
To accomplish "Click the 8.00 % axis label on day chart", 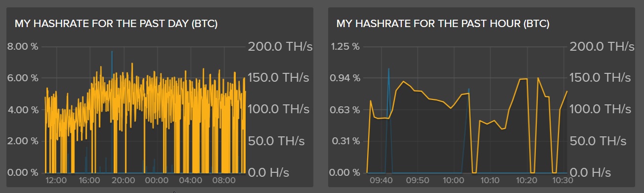I will coord(23,47).
